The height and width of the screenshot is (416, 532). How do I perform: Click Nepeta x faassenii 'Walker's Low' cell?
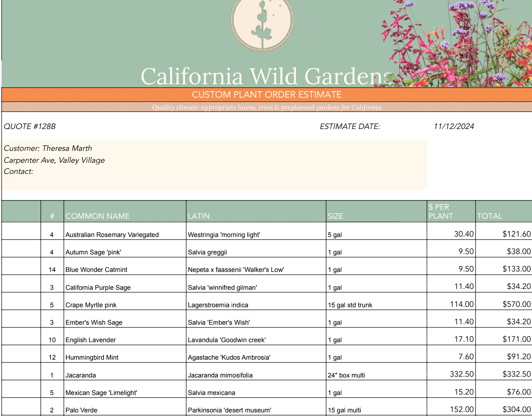(256, 266)
